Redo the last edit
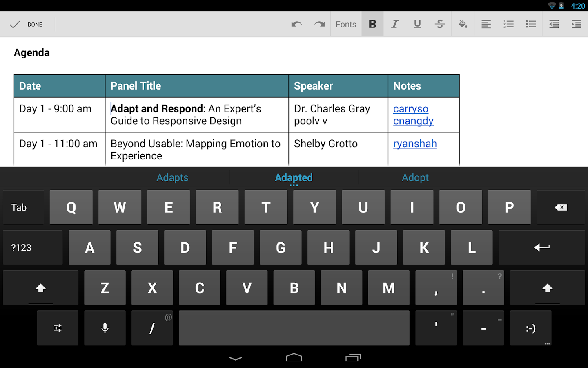Screen dimensions: 588x368 319,24
